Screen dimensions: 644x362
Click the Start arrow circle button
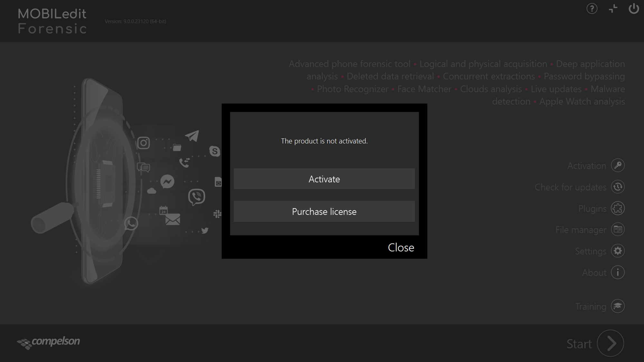611,343
